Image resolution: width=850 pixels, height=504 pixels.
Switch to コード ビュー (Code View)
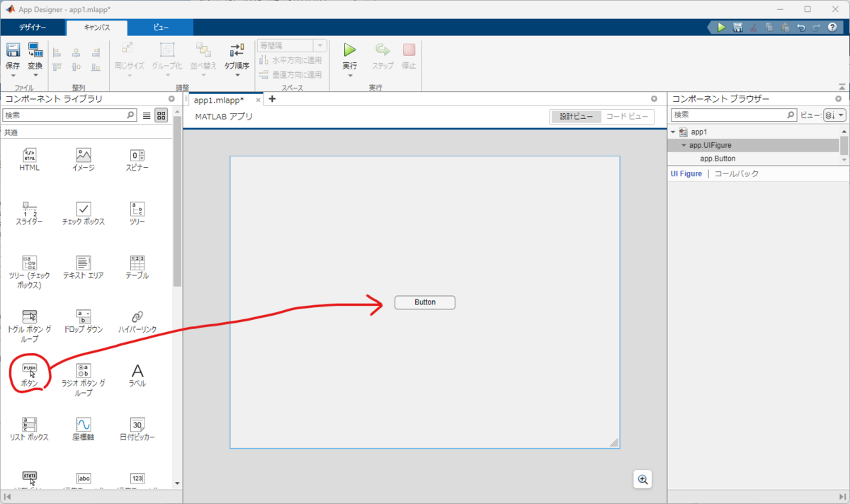click(627, 117)
